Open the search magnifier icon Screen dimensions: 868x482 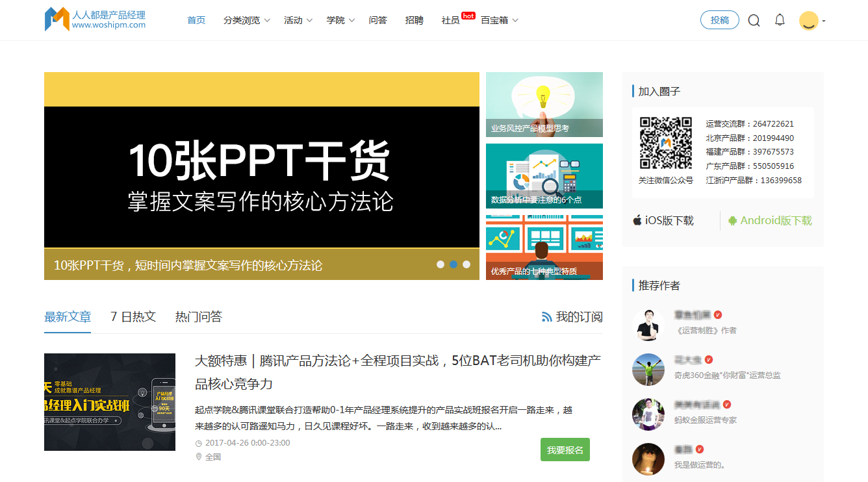pyautogui.click(x=754, y=20)
